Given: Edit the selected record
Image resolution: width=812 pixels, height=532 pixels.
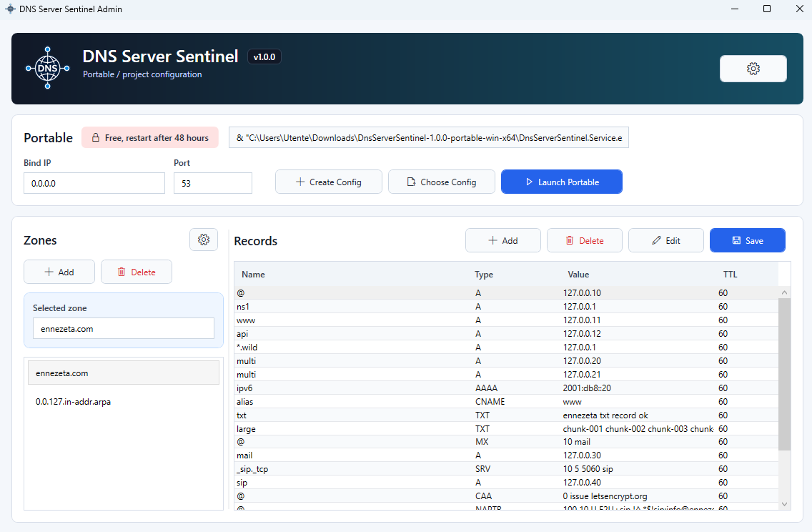Looking at the screenshot, I should 666,240.
